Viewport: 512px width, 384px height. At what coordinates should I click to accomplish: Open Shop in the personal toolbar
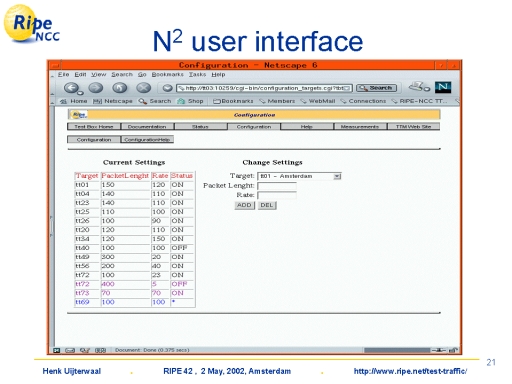click(190, 101)
